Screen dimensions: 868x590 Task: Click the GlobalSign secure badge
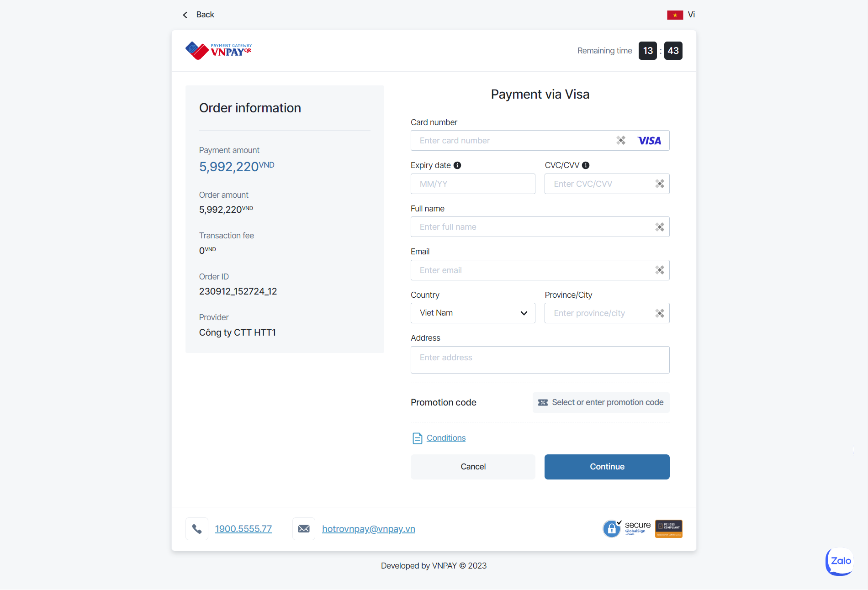pos(627,529)
